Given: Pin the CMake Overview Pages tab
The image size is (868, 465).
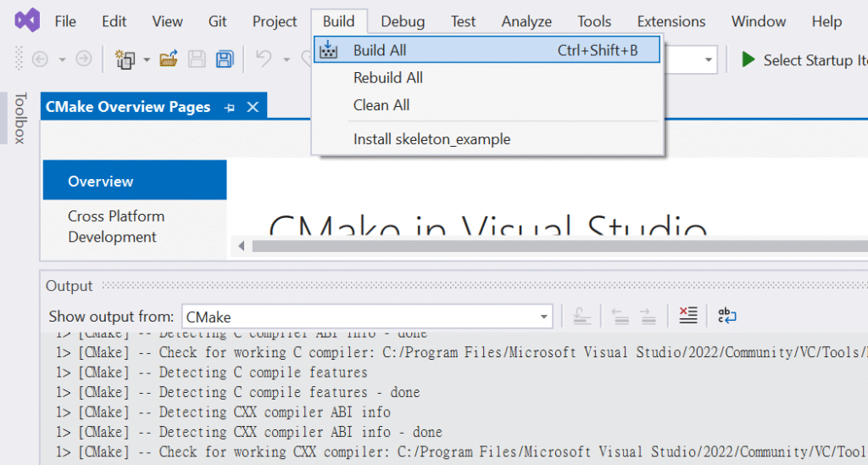Looking at the screenshot, I should [x=230, y=108].
